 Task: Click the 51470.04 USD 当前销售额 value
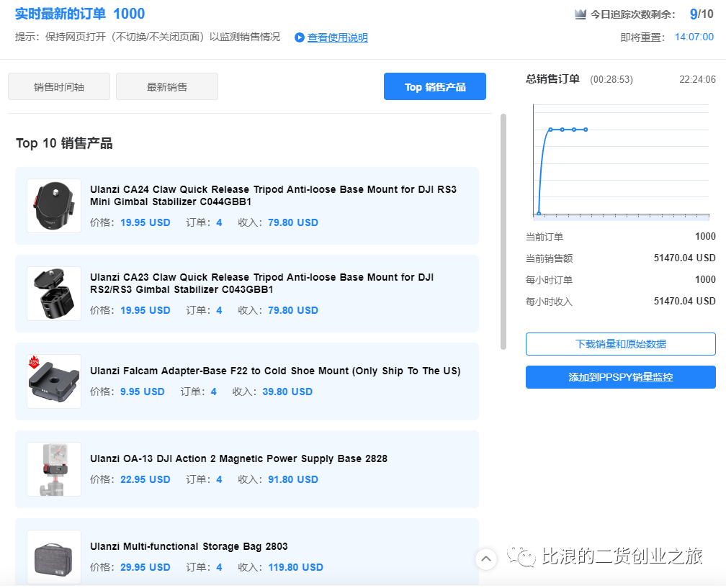[684, 258]
